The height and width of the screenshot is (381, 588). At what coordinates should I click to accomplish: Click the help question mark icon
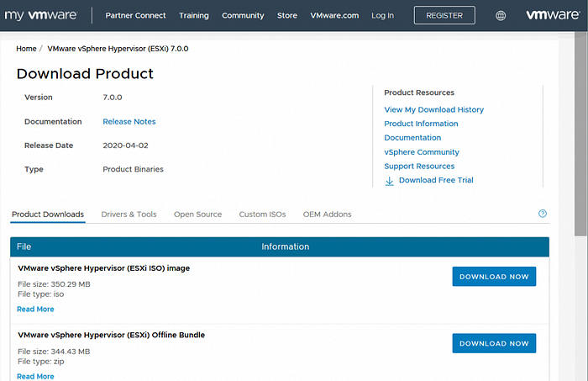click(x=543, y=214)
